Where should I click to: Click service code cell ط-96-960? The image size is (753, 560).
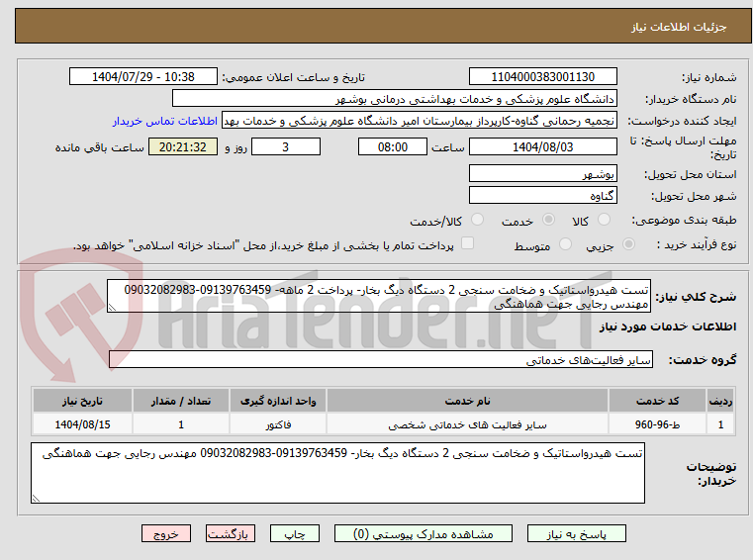(657, 424)
